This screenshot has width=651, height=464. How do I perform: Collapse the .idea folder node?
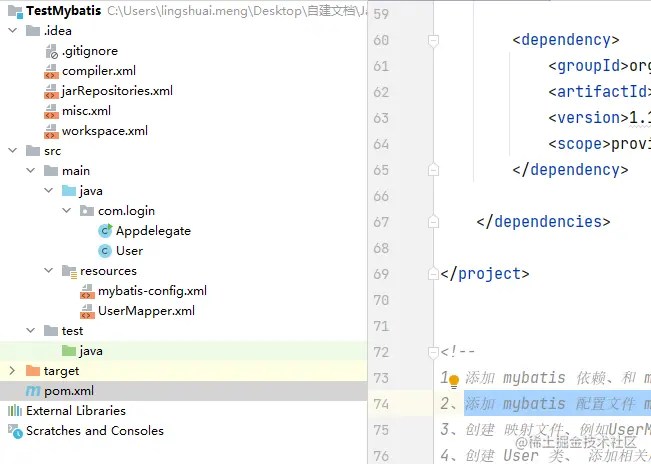pyautogui.click(x=13, y=30)
